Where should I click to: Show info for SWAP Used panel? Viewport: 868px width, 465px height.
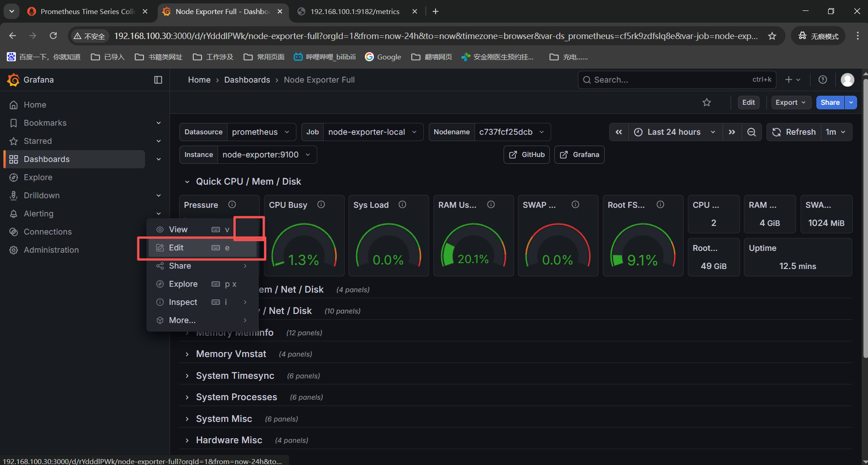click(575, 205)
